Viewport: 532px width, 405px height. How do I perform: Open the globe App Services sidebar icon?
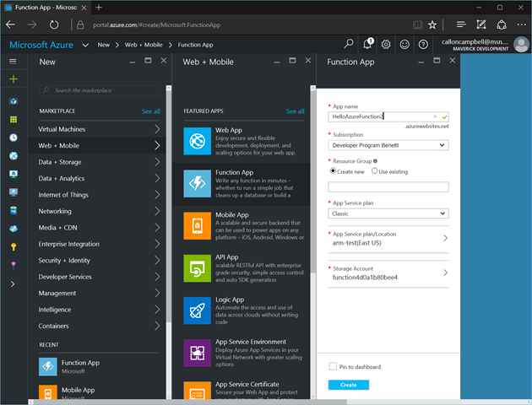[14, 155]
